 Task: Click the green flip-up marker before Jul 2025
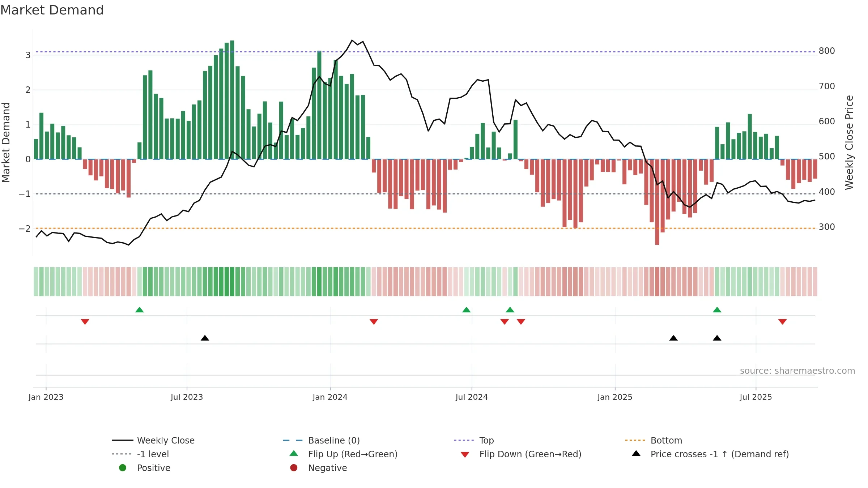pyautogui.click(x=717, y=310)
